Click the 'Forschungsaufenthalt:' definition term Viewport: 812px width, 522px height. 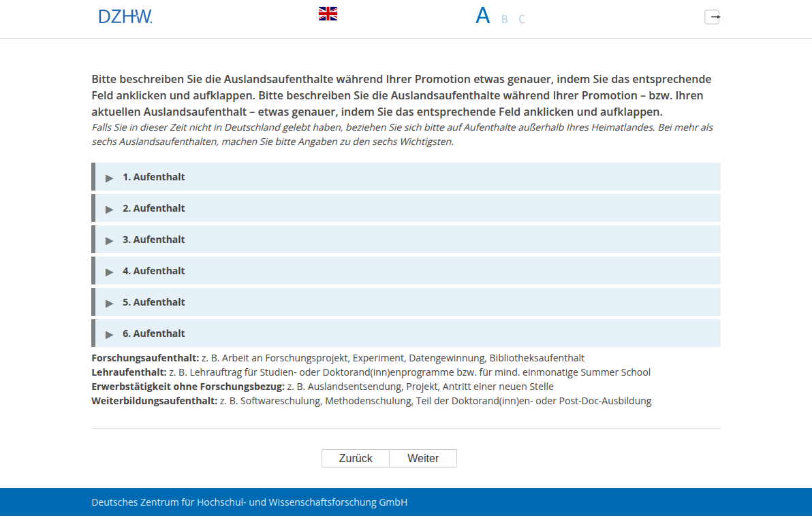click(x=145, y=358)
